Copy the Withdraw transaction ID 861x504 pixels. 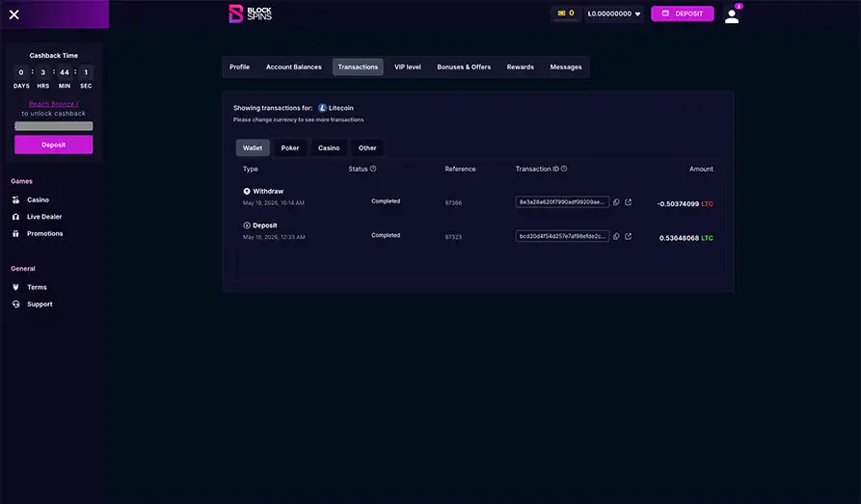(x=616, y=202)
